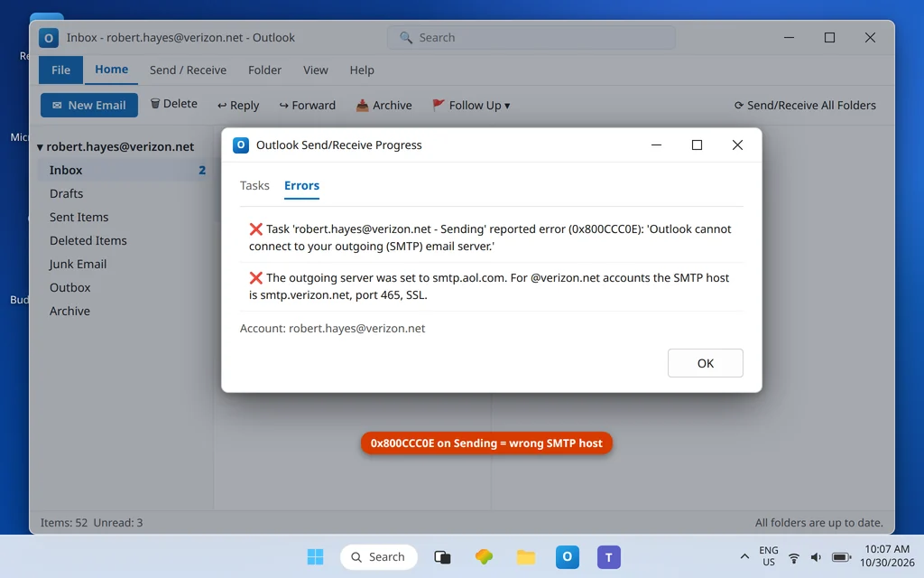Click the taskbar Search box
Screen dimensions: 924x578
click(378, 556)
